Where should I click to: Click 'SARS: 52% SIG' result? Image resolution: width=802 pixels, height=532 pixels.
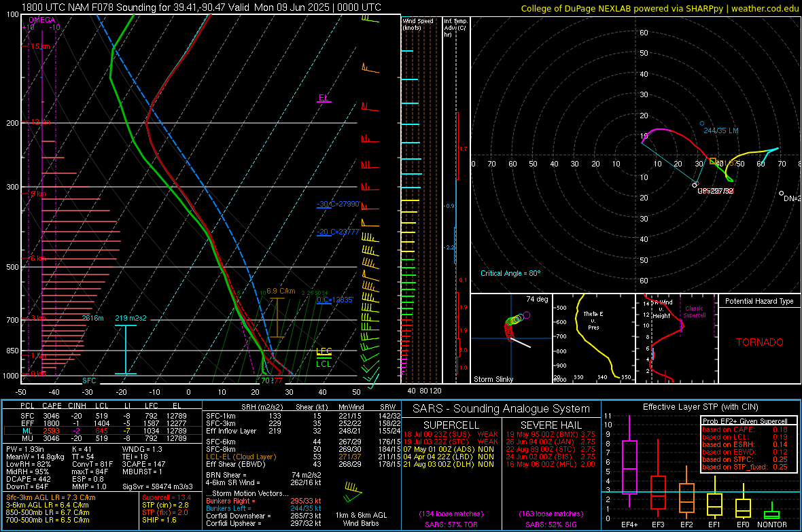[x=551, y=525]
